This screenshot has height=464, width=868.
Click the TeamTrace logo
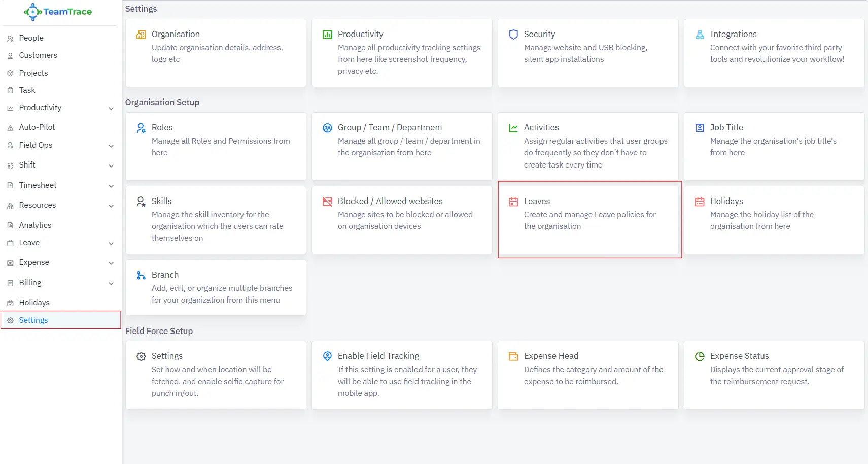tap(58, 12)
